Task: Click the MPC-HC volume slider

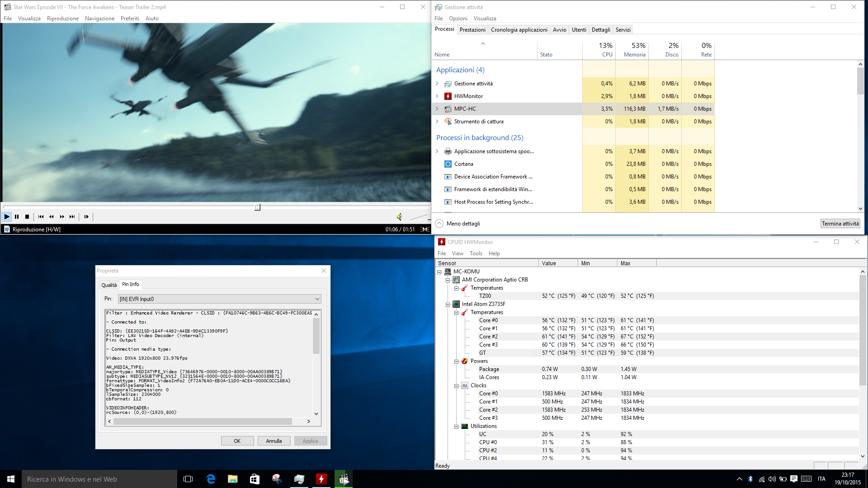Action: 420,217
